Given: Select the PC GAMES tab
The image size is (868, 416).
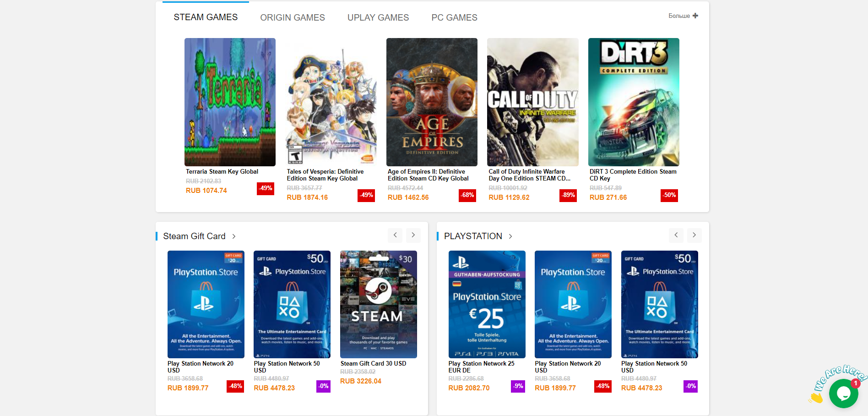Looking at the screenshot, I should 455,17.
